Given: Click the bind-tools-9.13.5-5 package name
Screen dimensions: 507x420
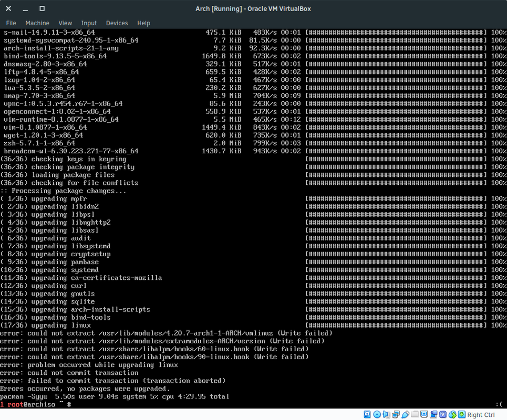Looking at the screenshot, I should tap(55, 56).
